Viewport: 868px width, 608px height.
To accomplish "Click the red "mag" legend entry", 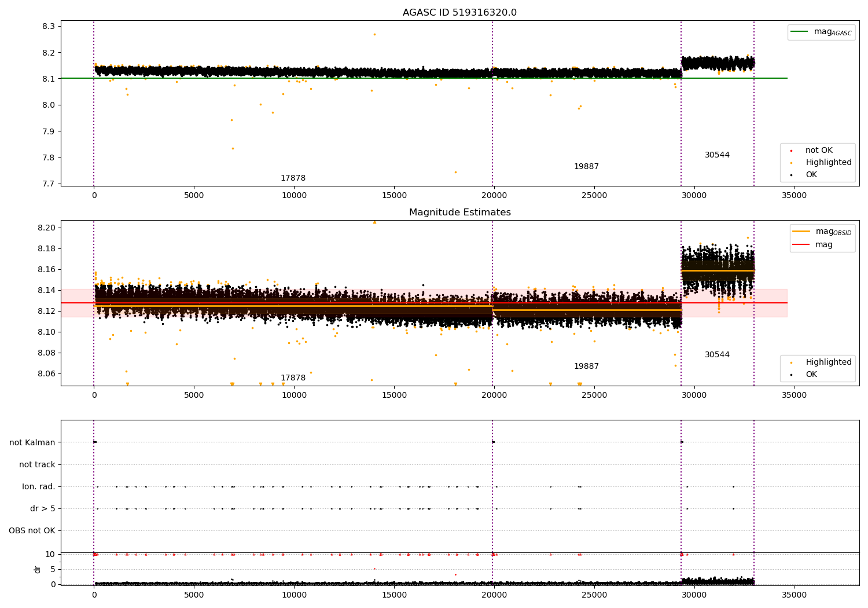I will (x=812, y=245).
